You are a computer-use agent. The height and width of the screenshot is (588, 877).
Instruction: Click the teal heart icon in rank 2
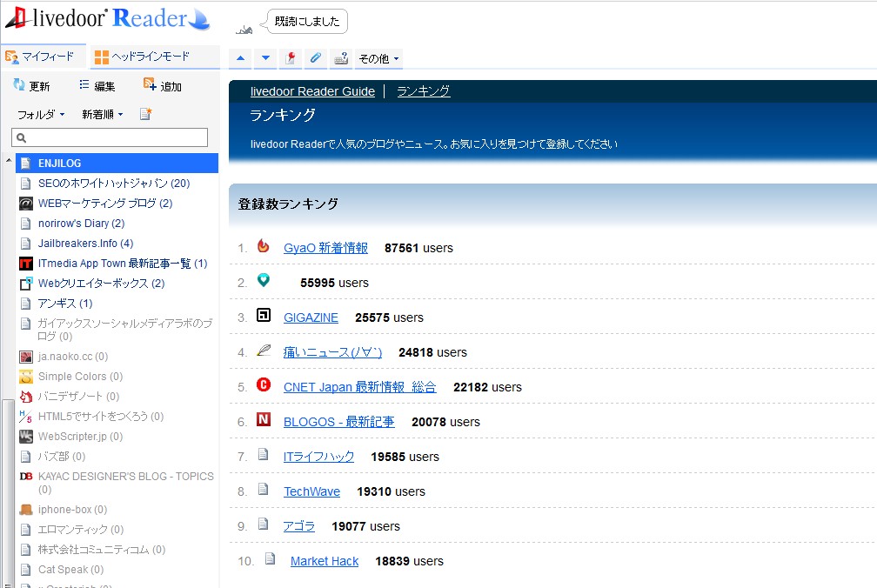pos(263,281)
